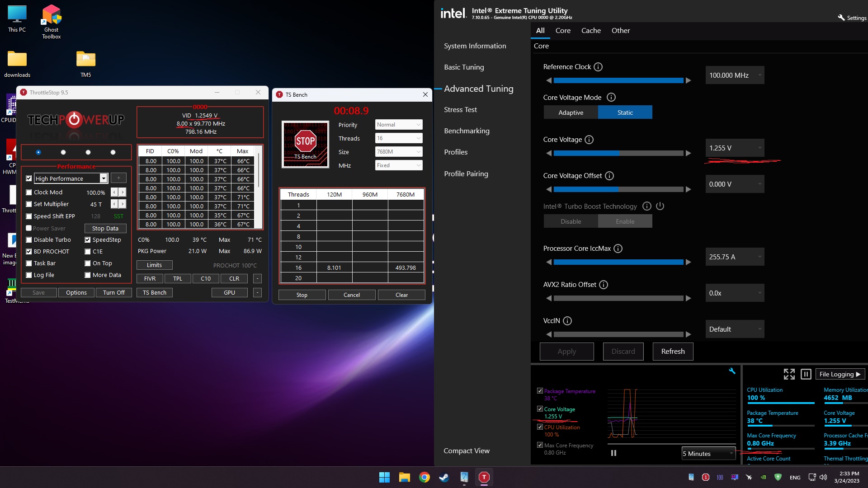Click the Reference Clock info icon
The image size is (868, 488).
[x=598, y=67]
